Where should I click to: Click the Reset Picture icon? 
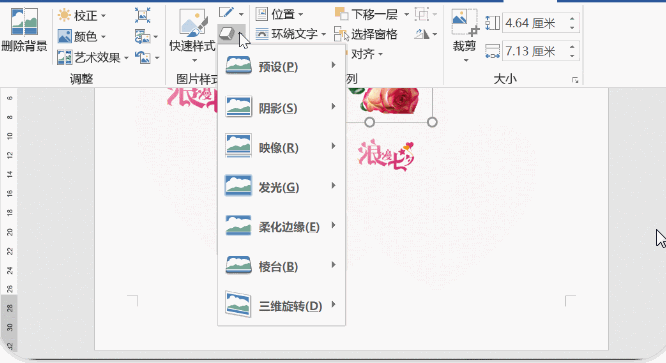point(143,57)
